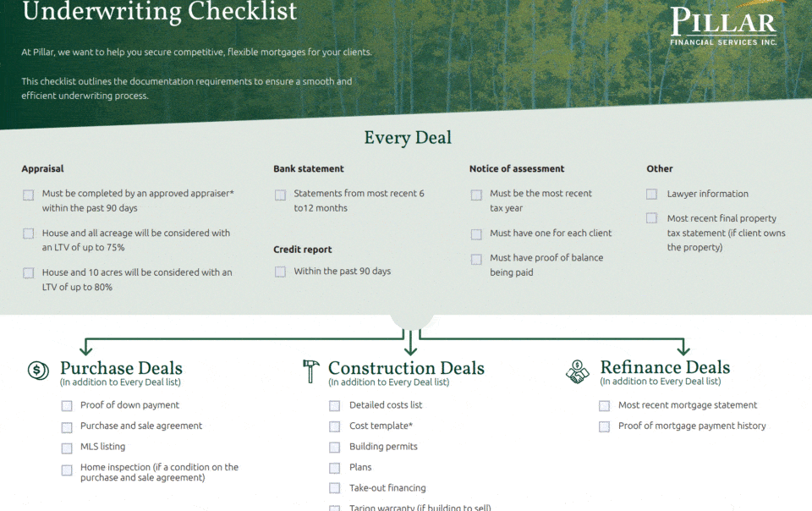Click the Notice of assessment label
The width and height of the screenshot is (812, 511).
(x=517, y=168)
